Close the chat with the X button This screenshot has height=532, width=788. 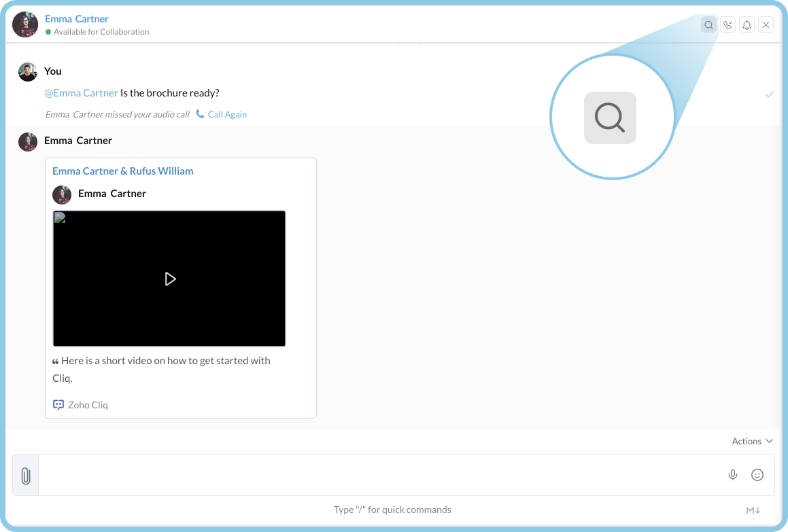pyautogui.click(x=766, y=25)
